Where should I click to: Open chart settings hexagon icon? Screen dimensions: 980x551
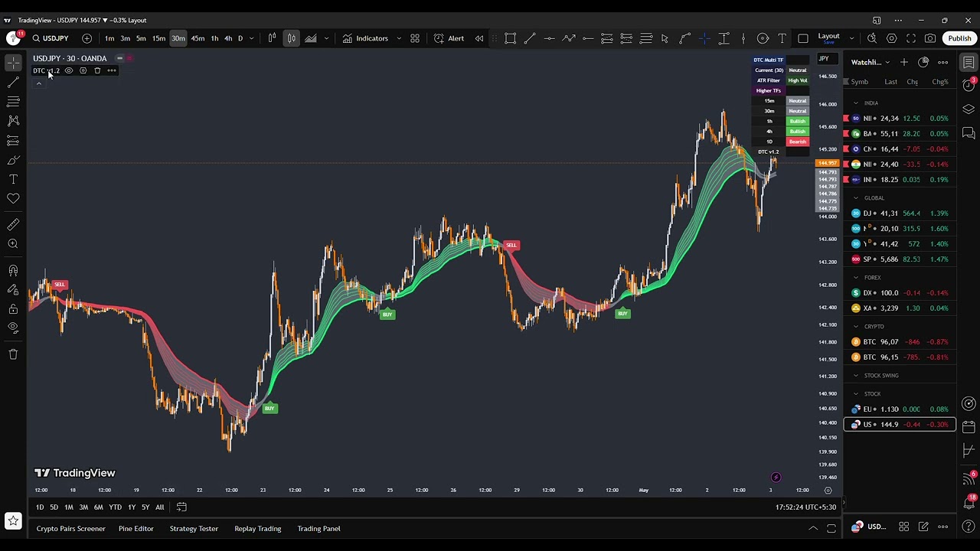(892, 38)
